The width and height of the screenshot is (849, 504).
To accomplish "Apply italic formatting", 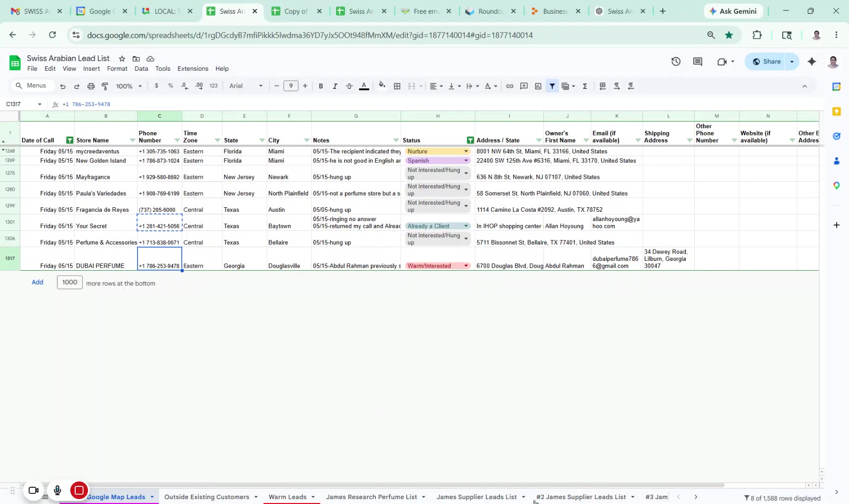I will click(x=335, y=86).
